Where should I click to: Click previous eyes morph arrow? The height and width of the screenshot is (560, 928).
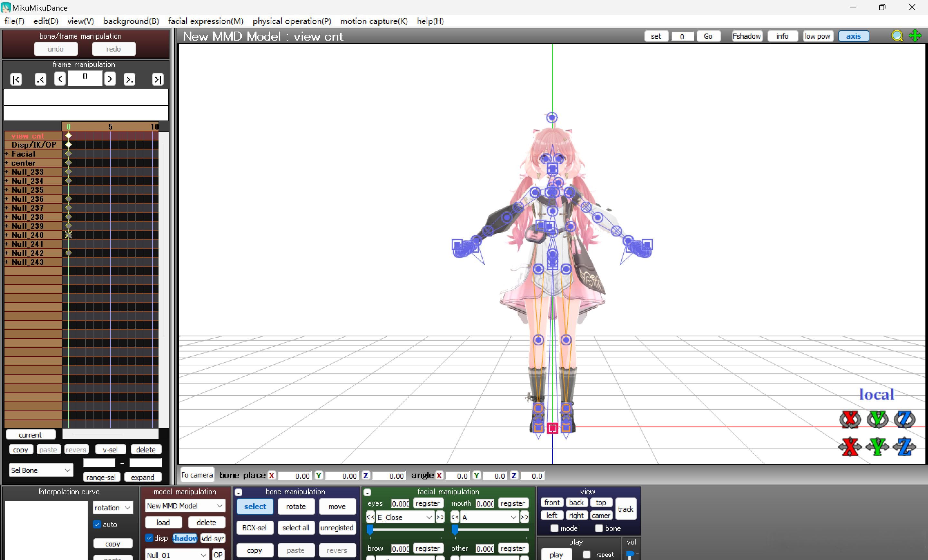point(370,517)
